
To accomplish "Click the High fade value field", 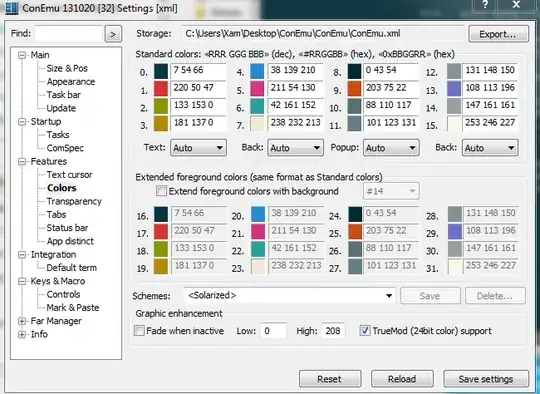I will click(x=333, y=331).
